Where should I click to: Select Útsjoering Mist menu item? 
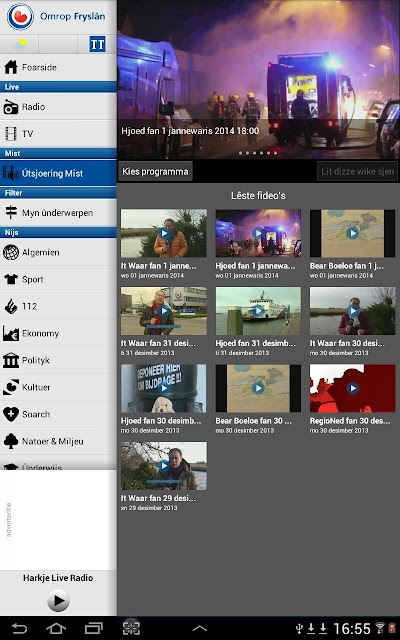point(58,173)
